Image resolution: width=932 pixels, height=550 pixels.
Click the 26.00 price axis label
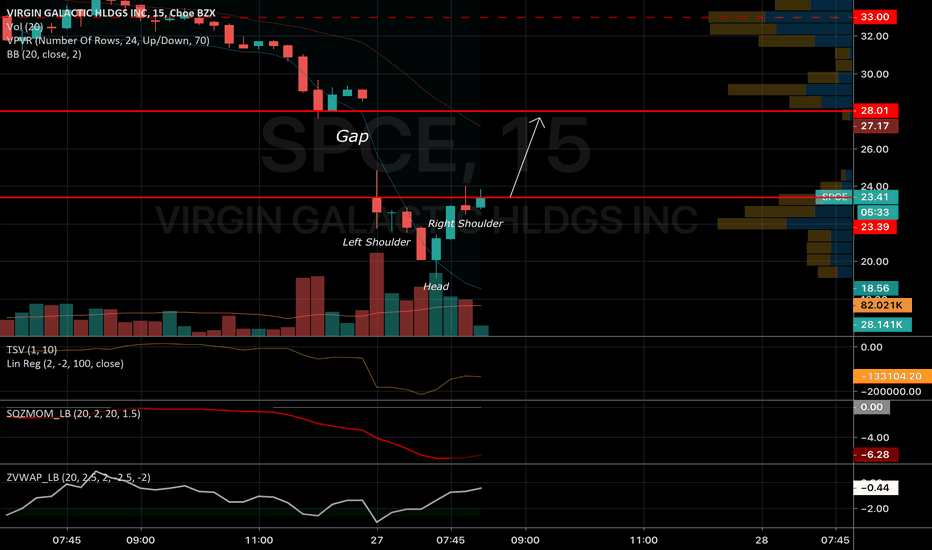click(875, 149)
